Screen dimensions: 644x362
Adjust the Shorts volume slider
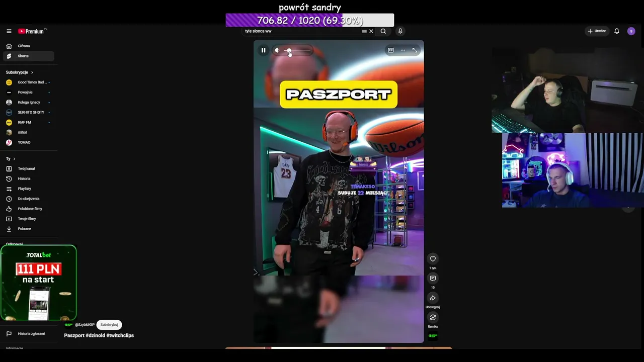pyautogui.click(x=297, y=50)
